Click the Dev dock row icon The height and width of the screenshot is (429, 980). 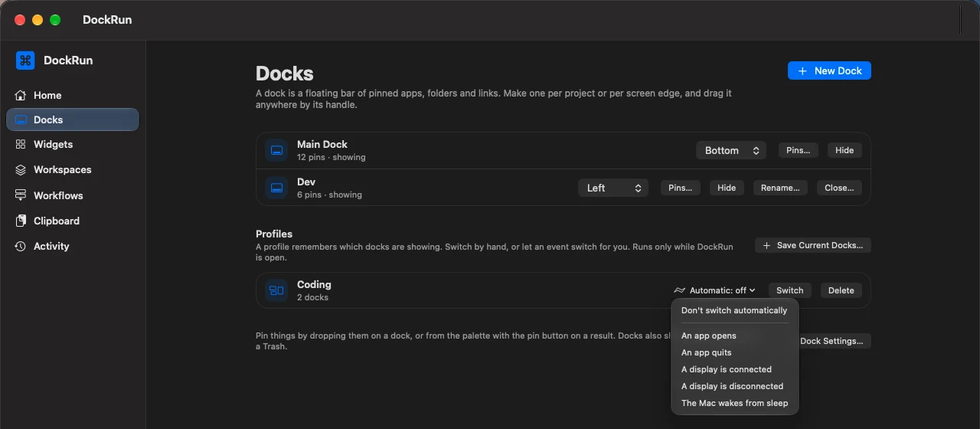point(276,188)
